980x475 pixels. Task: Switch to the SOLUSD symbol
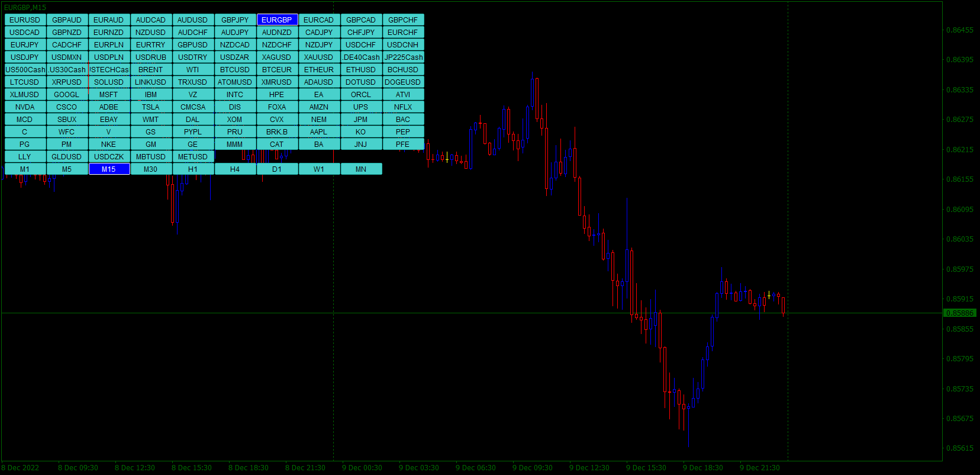(x=109, y=82)
